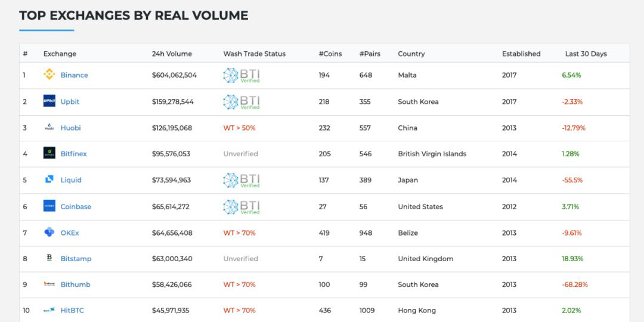Click the OKEx logo icon

tap(49, 233)
